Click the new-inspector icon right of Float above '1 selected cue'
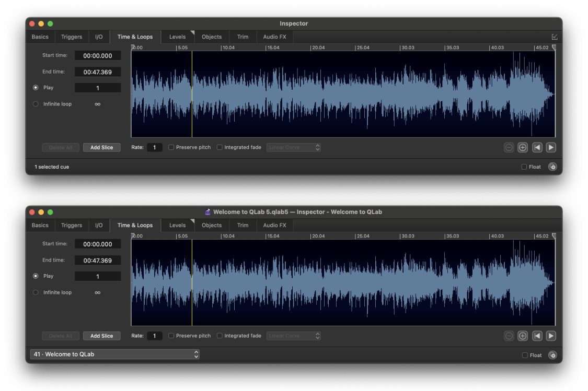588x391 pixels. point(552,167)
